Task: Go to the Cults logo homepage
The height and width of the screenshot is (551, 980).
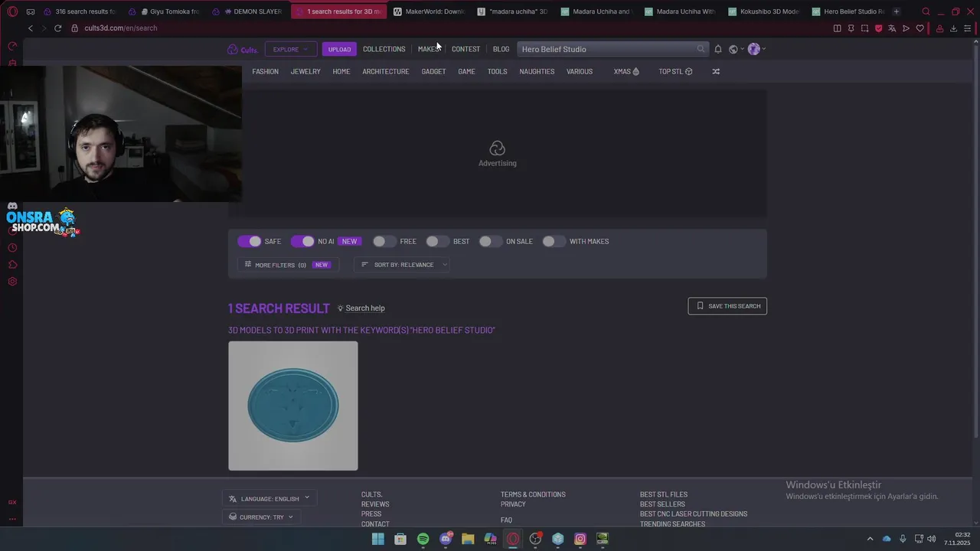Action: point(242,49)
